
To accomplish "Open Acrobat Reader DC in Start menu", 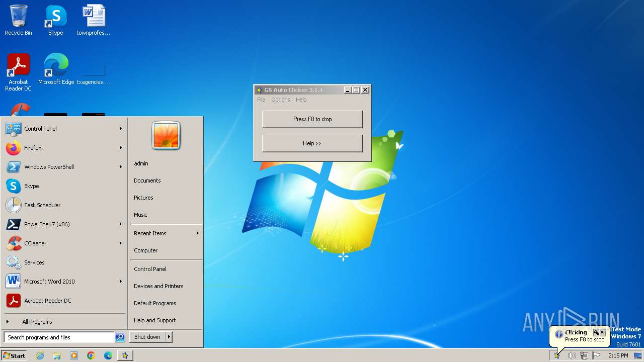I will click(64, 301).
